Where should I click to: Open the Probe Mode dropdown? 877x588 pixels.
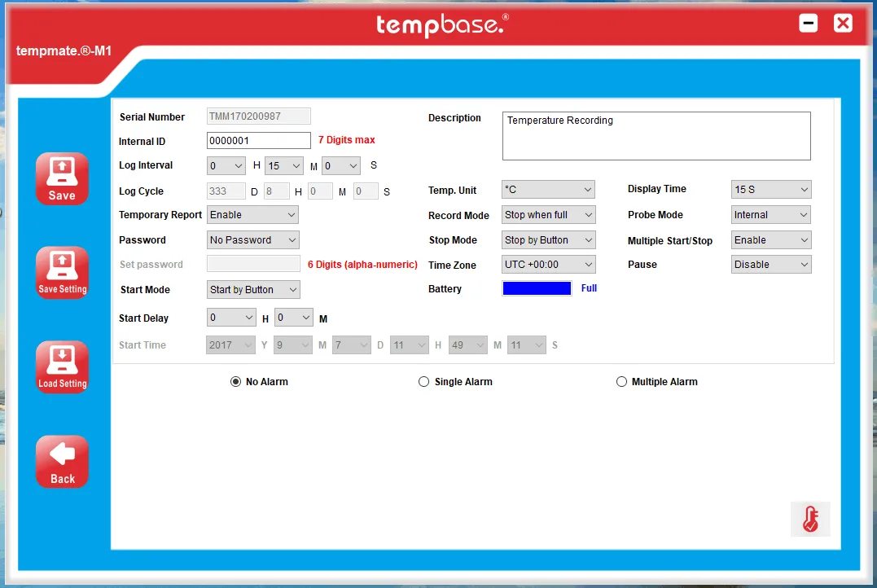click(770, 215)
